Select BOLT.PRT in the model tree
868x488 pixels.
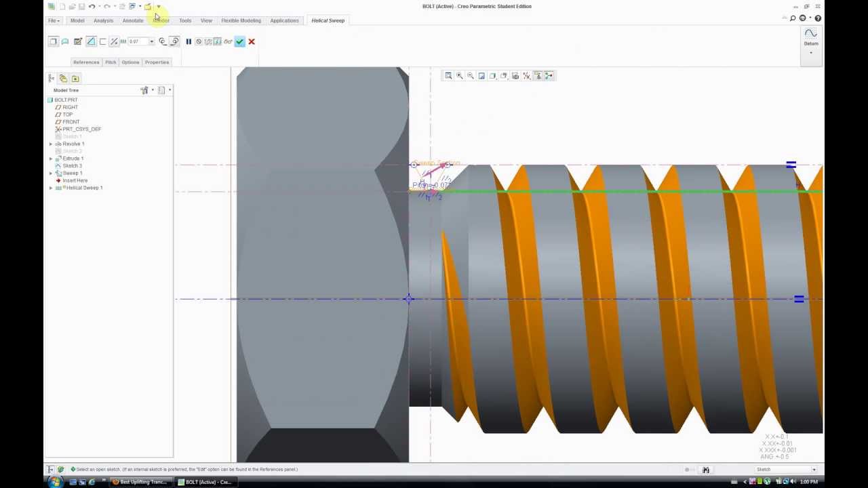coord(66,100)
